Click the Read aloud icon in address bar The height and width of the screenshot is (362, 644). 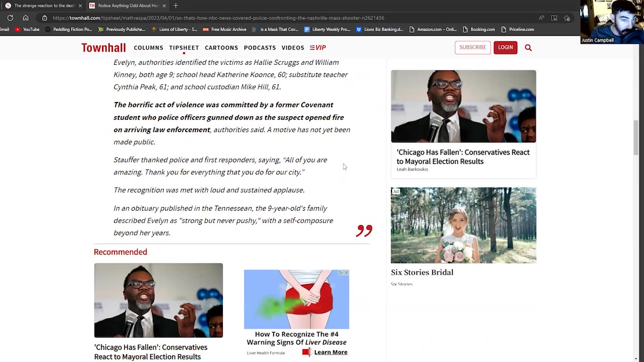pyautogui.click(x=541, y=18)
